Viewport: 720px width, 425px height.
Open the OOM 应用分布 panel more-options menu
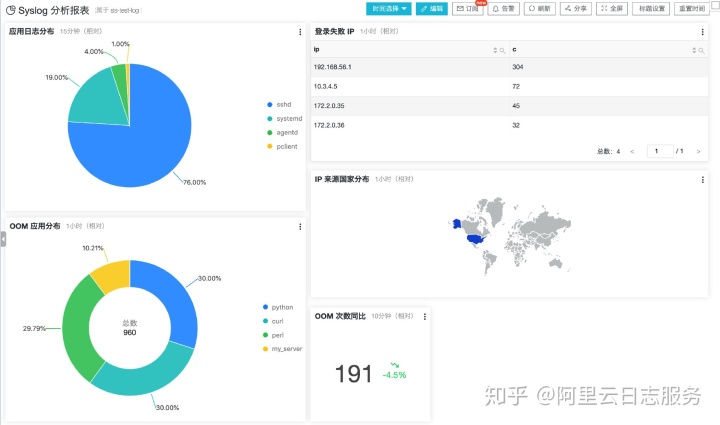pos(300,227)
